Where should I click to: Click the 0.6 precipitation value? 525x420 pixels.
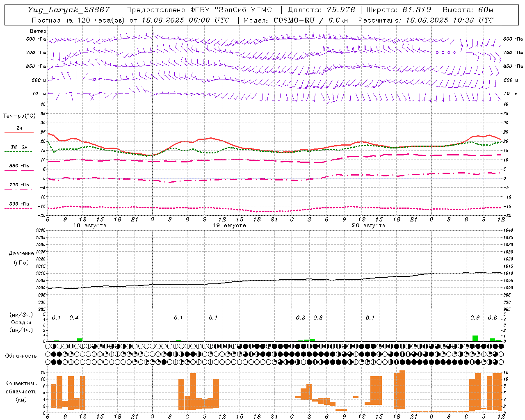[492, 317]
